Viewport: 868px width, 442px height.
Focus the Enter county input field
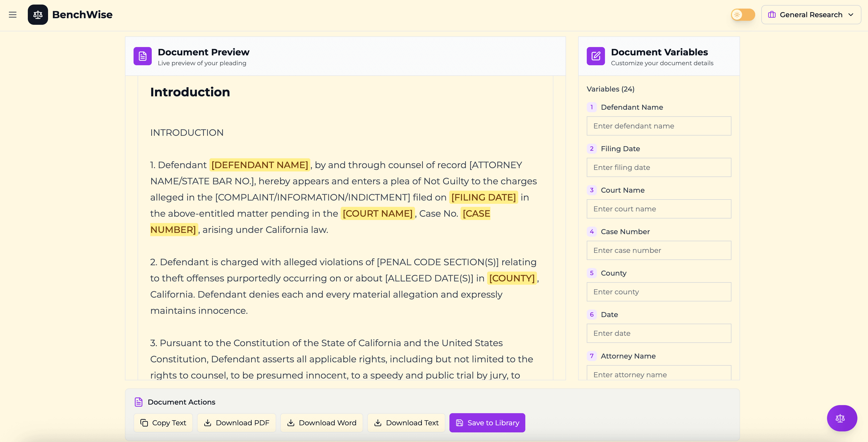point(658,292)
